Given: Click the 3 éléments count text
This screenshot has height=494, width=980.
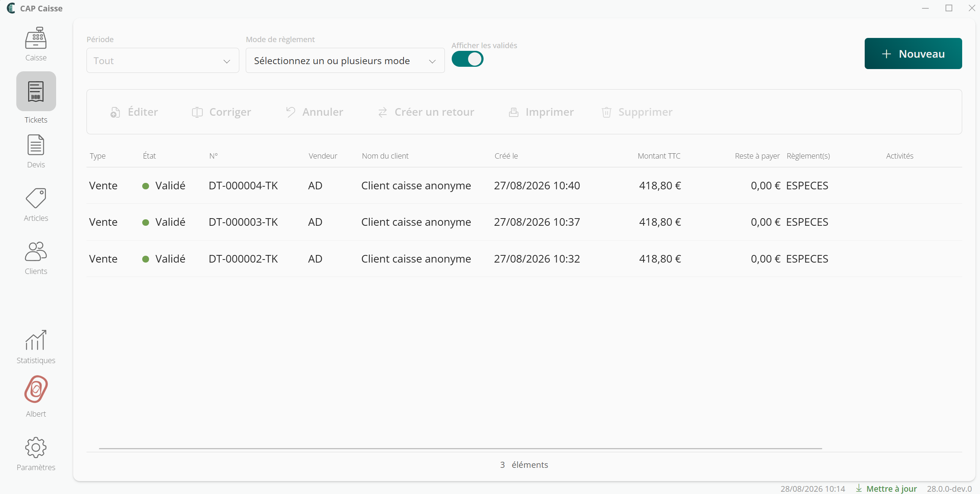Looking at the screenshot, I should [x=524, y=465].
